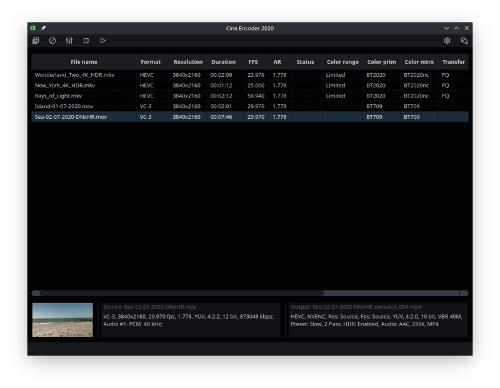The width and height of the screenshot is (500, 388).
Task: Select the Sea-02-07-2020-DNxHR.mov file row
Action: [x=250, y=117]
